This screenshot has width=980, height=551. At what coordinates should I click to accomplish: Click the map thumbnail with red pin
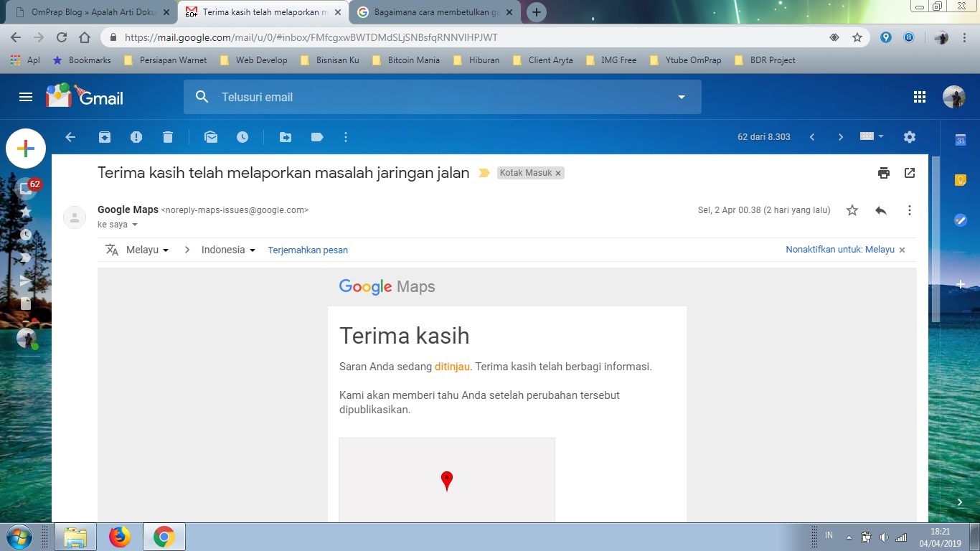pos(447,480)
